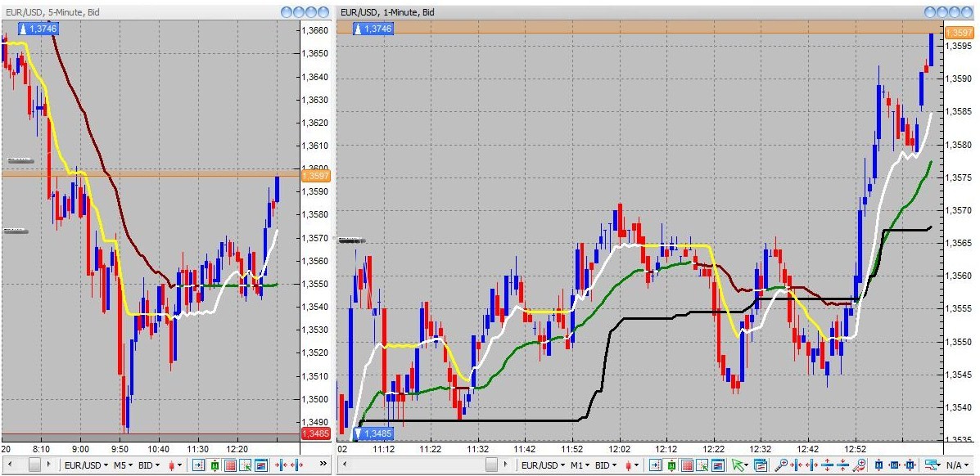This screenshot has width=980, height=476.
Task: Click blue 1,3746 order marker in 1-Minute chart
Action: (x=373, y=29)
